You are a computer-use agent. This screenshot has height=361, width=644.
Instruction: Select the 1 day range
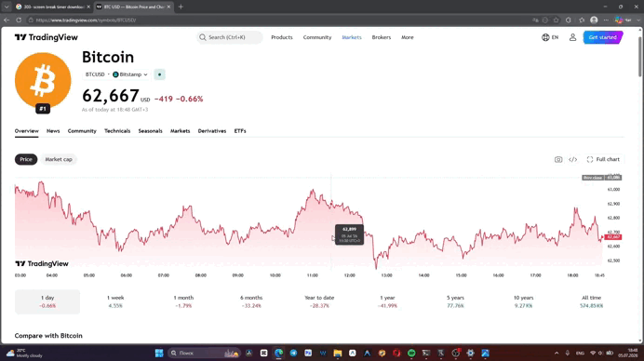[x=47, y=301]
